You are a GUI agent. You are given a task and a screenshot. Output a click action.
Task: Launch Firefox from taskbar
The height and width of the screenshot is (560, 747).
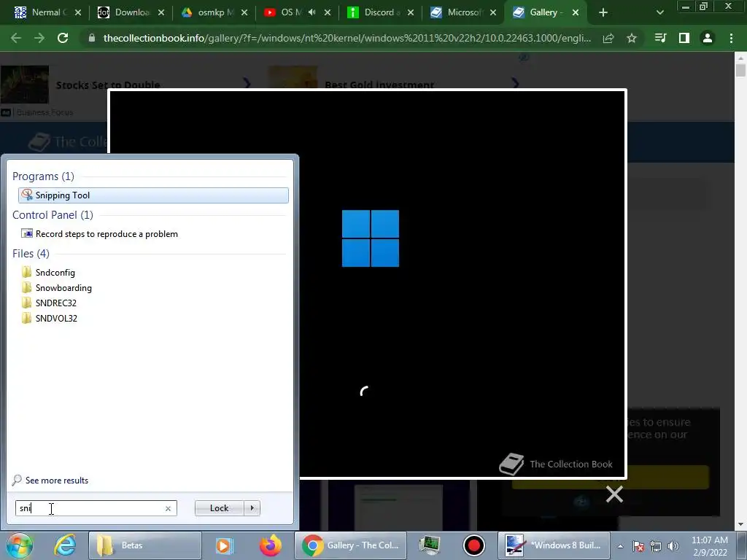pyautogui.click(x=270, y=545)
